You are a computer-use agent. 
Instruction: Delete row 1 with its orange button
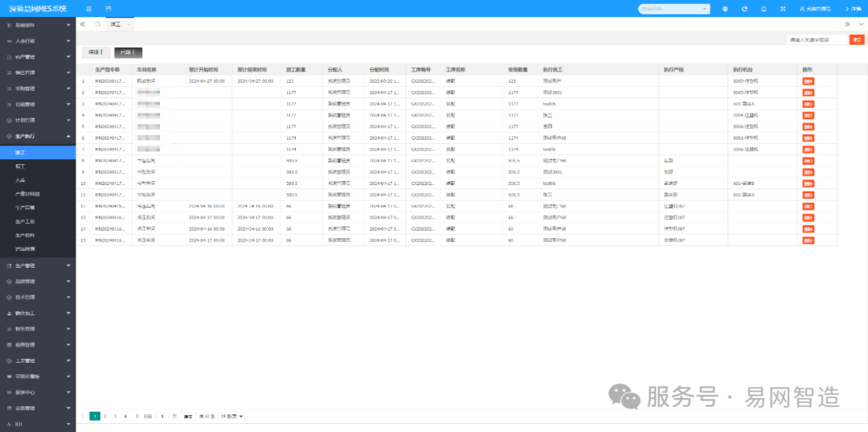(809, 81)
